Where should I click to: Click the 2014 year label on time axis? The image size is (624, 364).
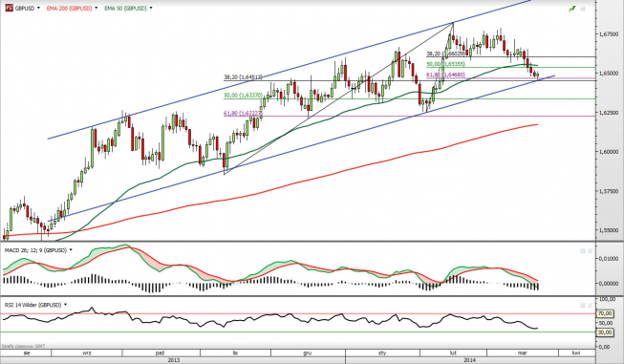tap(469, 360)
